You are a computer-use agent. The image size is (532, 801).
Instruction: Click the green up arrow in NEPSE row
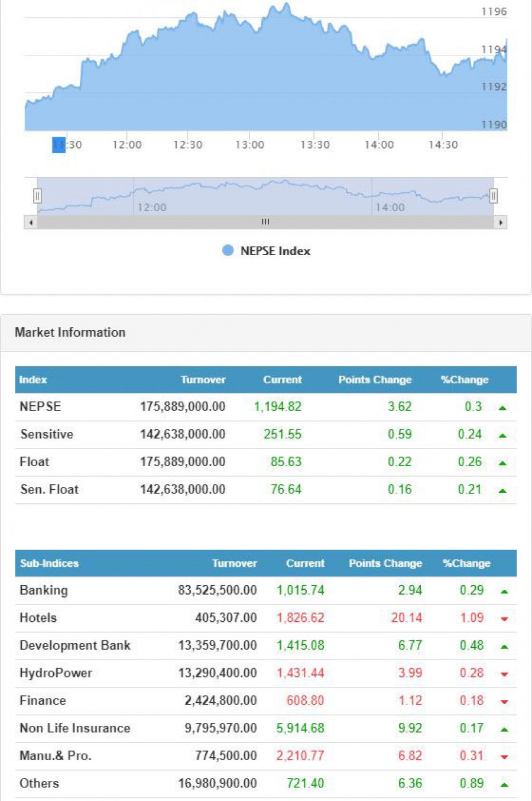tap(502, 408)
